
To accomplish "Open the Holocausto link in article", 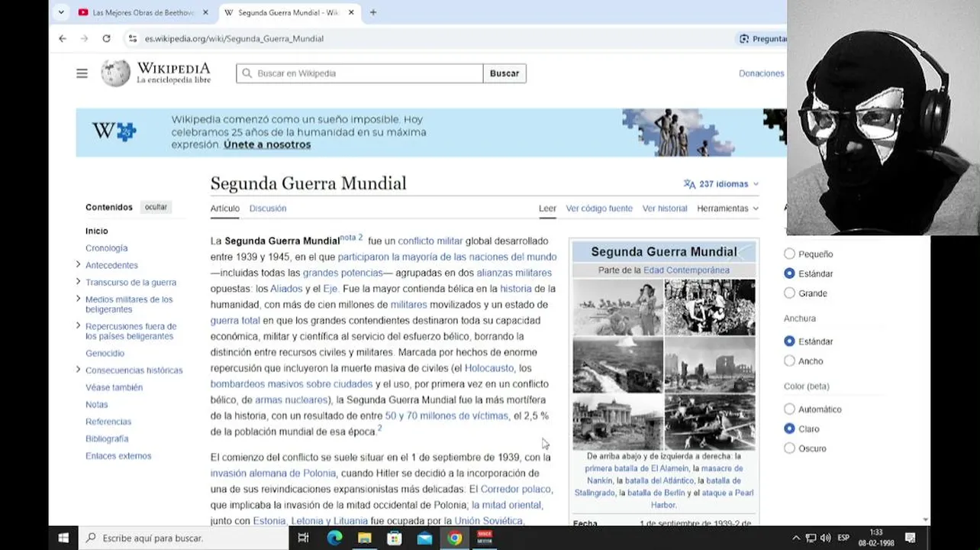I will coord(489,368).
